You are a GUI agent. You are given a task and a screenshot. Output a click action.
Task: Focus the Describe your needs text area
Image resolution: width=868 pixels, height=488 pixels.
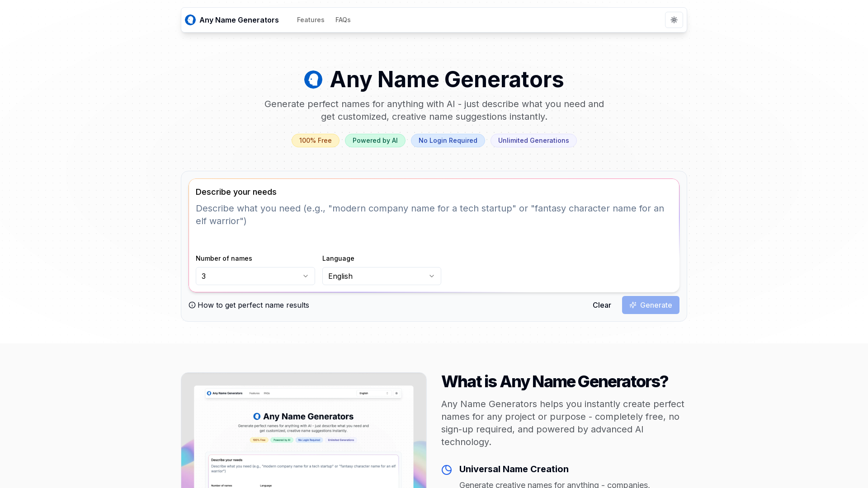tap(434, 224)
